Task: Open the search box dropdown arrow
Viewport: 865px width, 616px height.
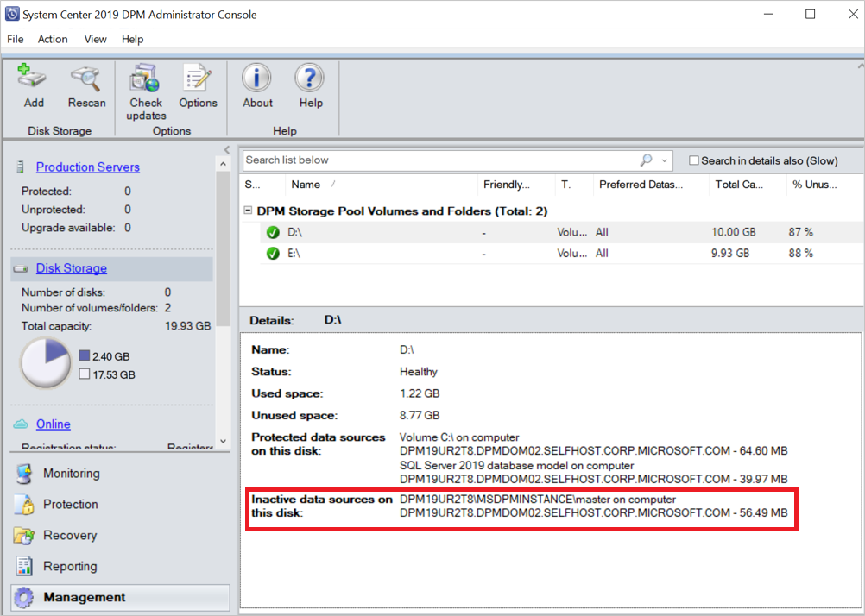Action: click(x=664, y=160)
